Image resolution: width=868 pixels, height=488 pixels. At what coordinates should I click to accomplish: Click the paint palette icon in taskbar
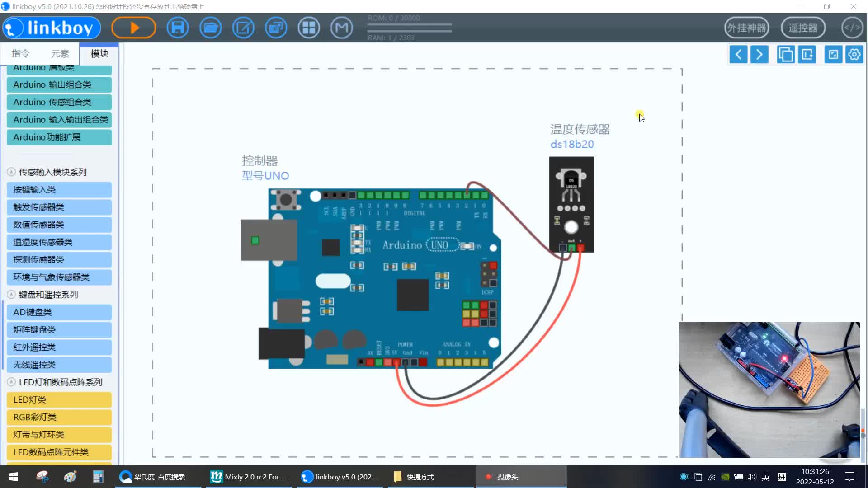click(x=70, y=477)
